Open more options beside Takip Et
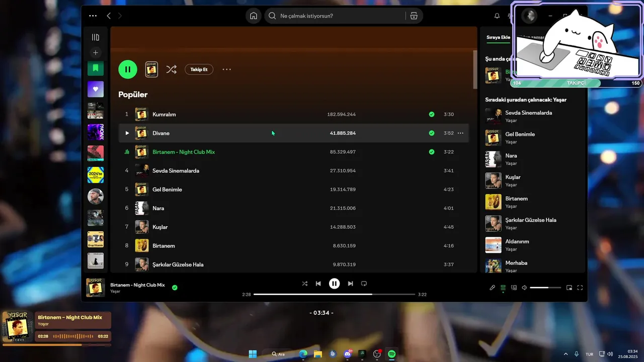The width and height of the screenshot is (644, 362). pos(227,69)
